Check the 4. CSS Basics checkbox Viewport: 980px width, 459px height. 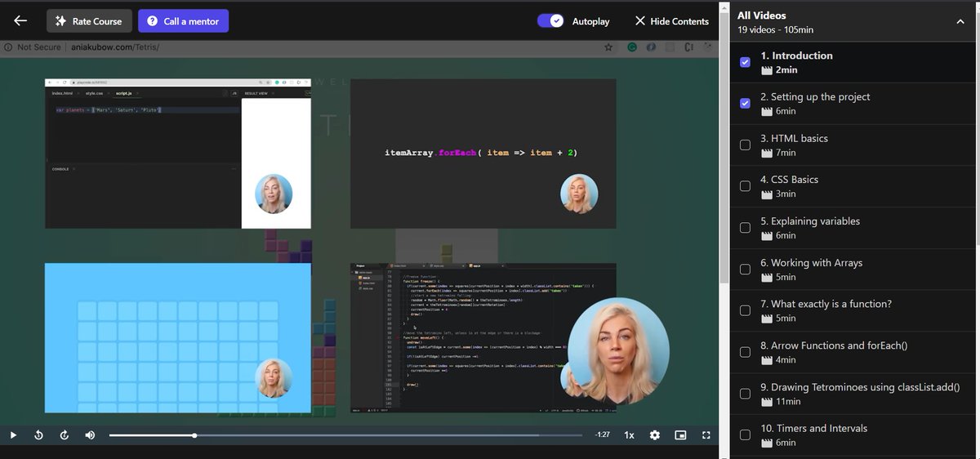[745, 186]
